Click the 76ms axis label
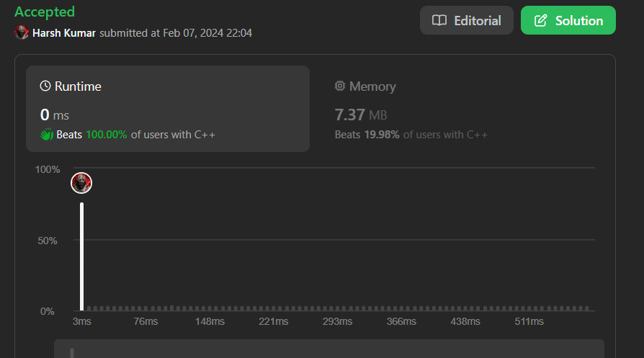 point(146,321)
